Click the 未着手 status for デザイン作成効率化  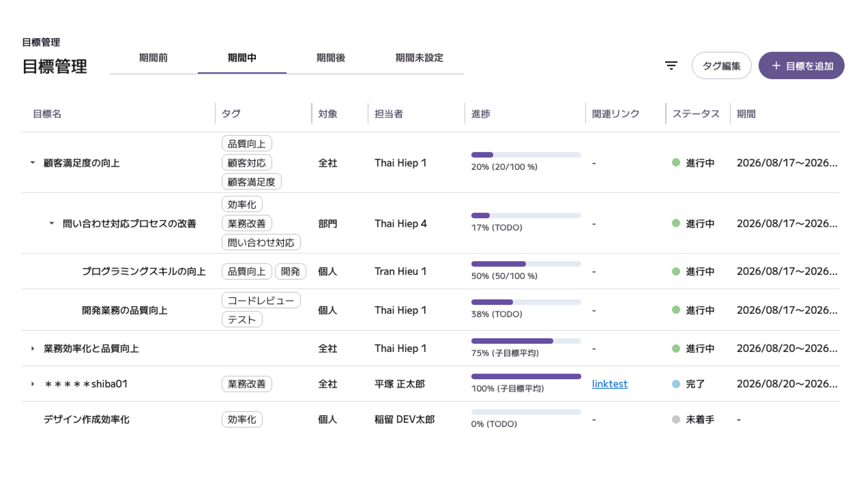[x=693, y=419]
